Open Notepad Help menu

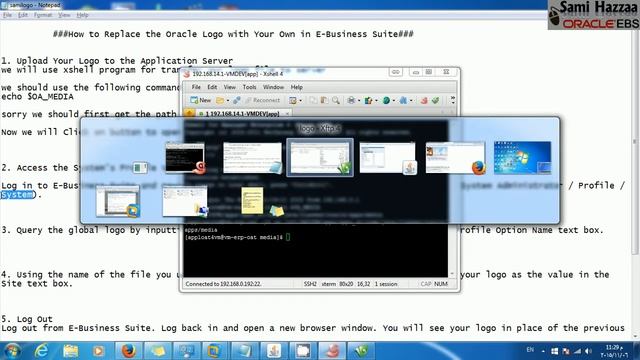click(82, 15)
